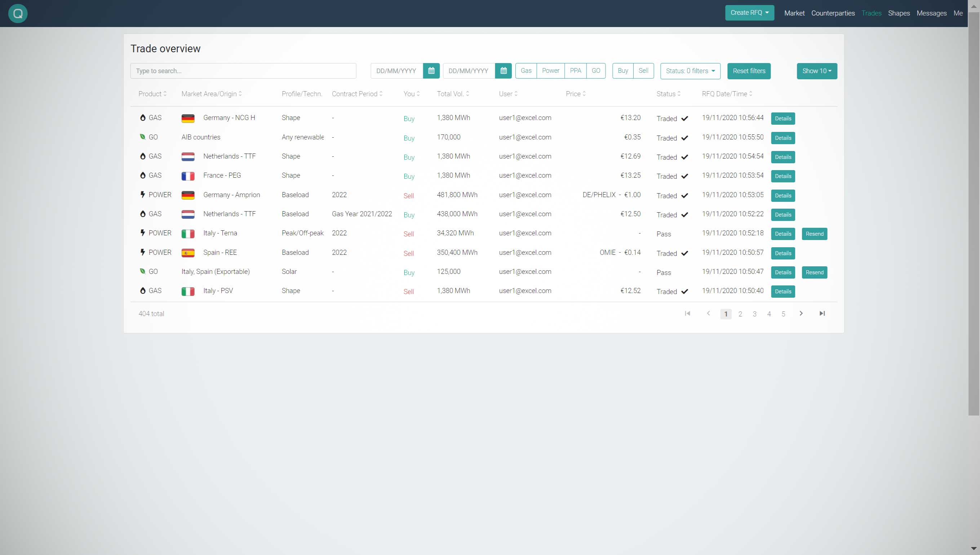Image resolution: width=980 pixels, height=555 pixels.
Task: Open Details for Spain - REE trade
Action: (x=783, y=253)
